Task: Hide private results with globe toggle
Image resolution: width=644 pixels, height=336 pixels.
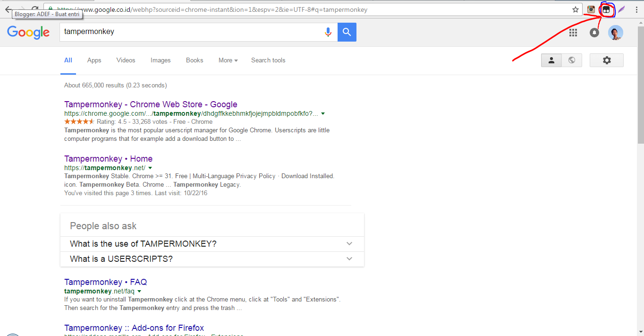Action: coord(572,60)
